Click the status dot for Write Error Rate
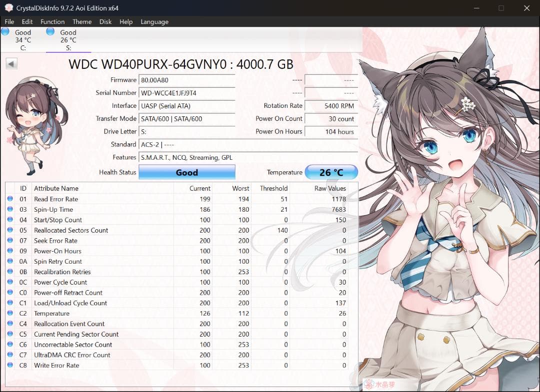This screenshot has width=540, height=392. (x=10, y=365)
